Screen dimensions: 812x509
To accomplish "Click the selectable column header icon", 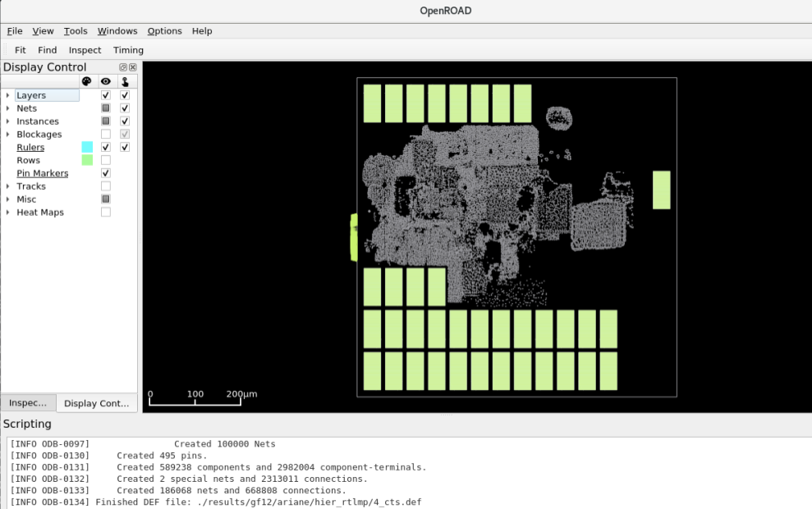I will pos(125,81).
